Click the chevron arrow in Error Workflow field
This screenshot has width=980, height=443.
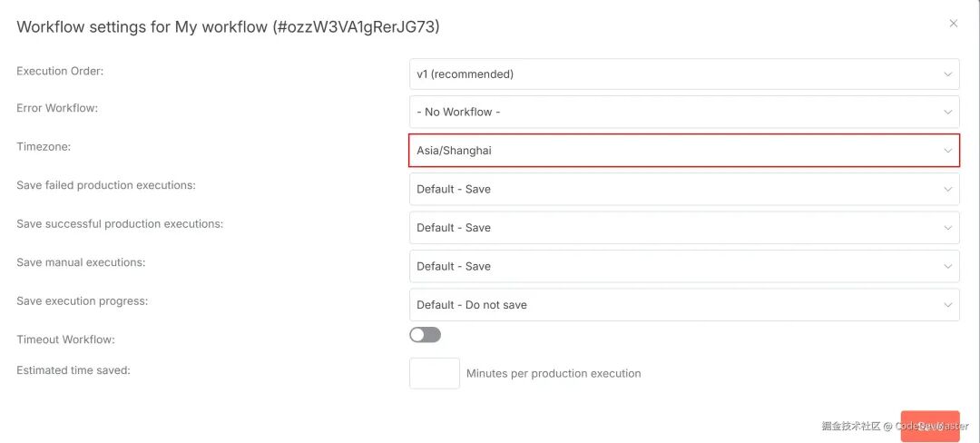(947, 113)
